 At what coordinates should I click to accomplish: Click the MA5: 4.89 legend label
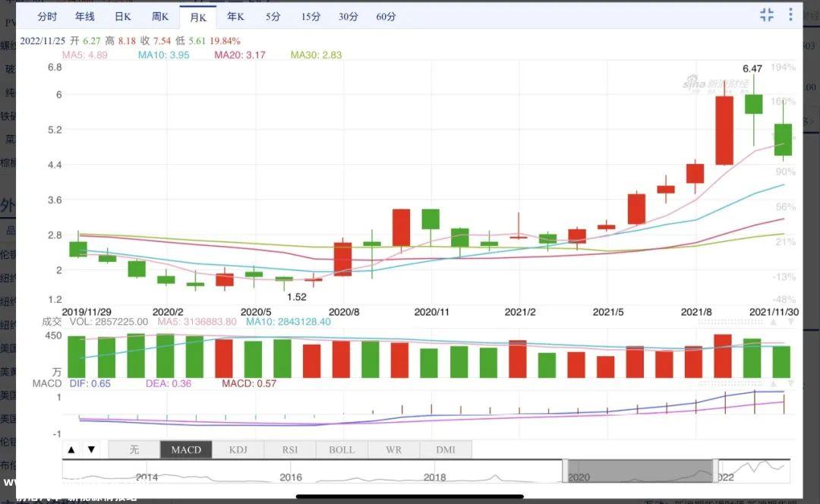click(85, 55)
